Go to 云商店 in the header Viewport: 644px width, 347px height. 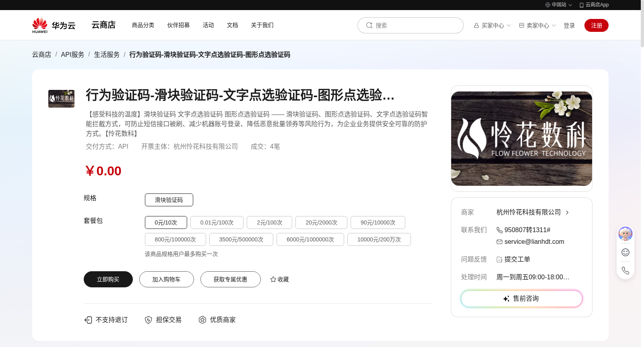coord(103,25)
